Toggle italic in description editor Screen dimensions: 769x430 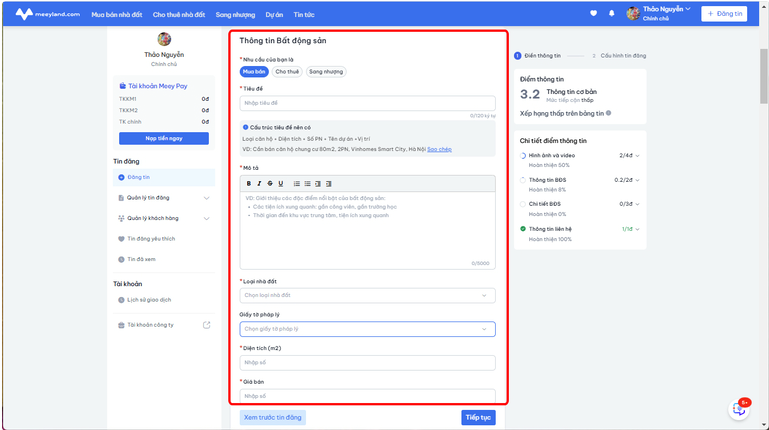point(259,183)
